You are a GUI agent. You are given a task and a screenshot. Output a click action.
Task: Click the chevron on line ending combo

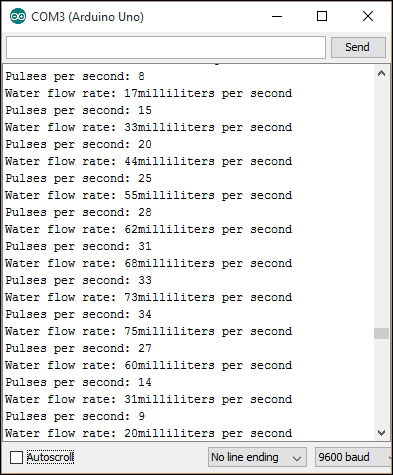(x=297, y=458)
